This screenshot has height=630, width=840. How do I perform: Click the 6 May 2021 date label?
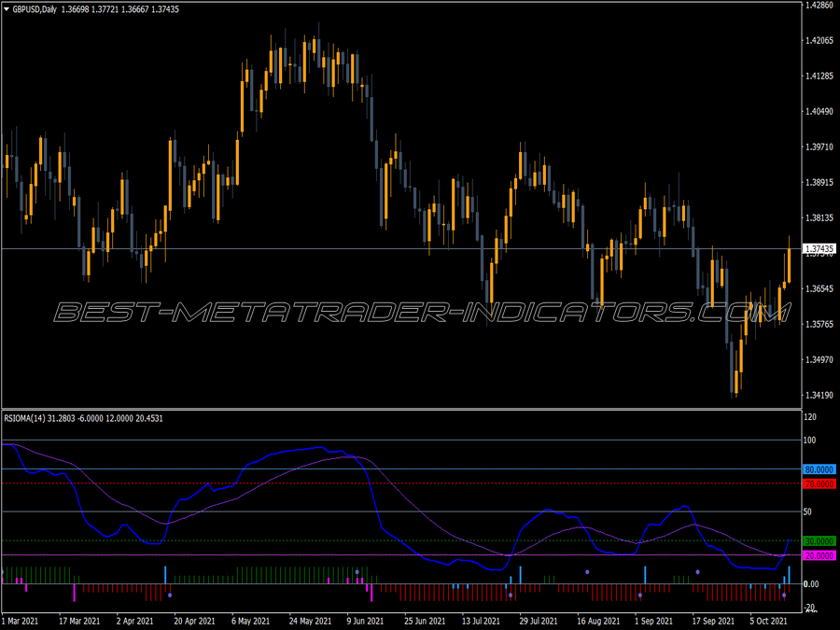pos(250,622)
